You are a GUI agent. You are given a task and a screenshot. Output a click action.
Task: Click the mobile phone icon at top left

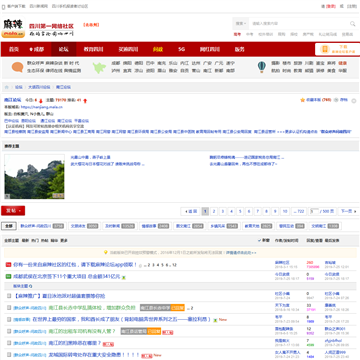(x=4, y=6)
